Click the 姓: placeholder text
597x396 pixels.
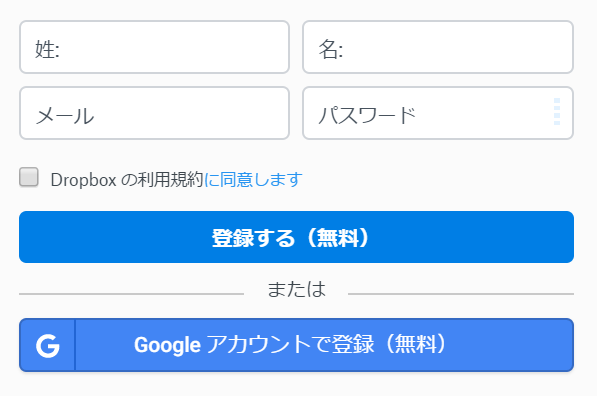[x=48, y=49]
